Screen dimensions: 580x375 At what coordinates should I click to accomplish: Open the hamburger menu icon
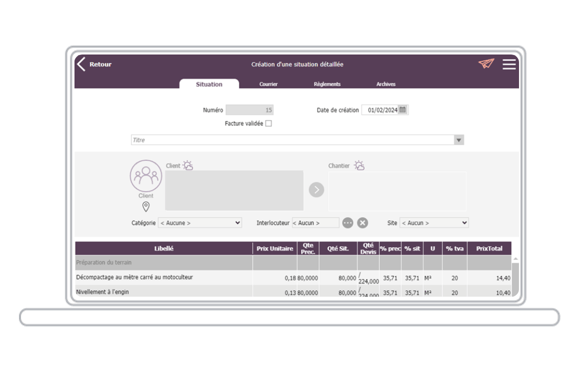509,64
